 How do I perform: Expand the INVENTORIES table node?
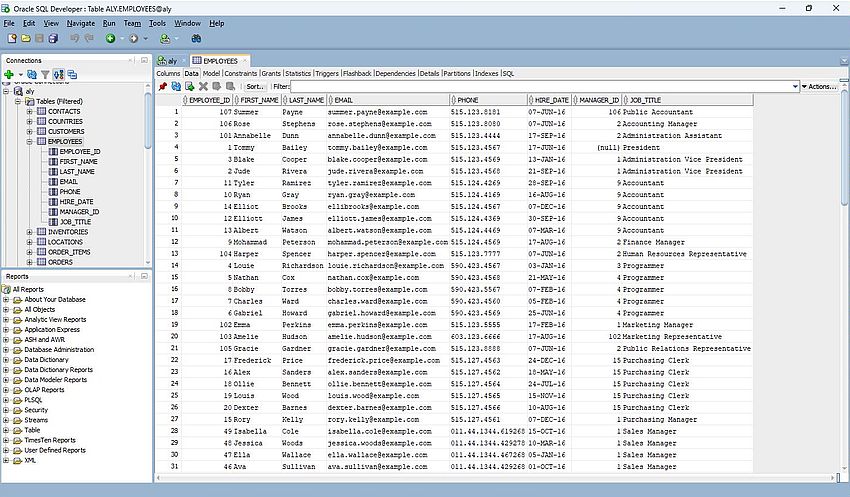coord(30,231)
